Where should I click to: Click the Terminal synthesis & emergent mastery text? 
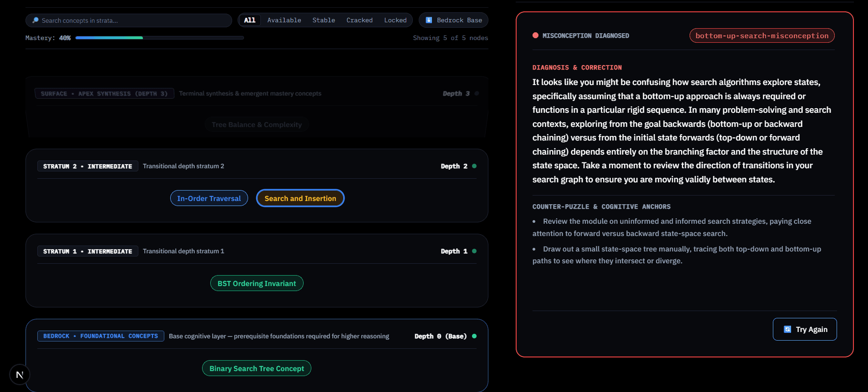pos(250,93)
